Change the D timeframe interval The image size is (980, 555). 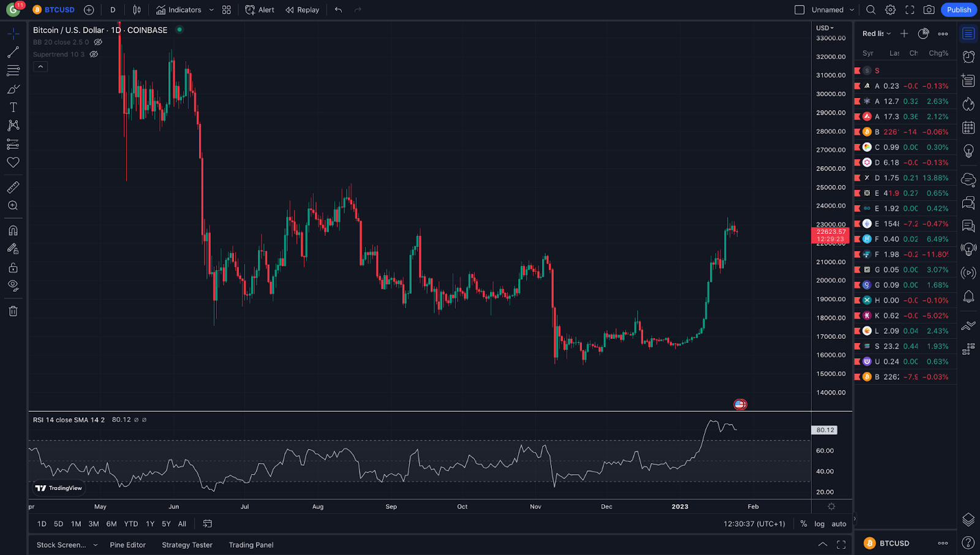113,10
